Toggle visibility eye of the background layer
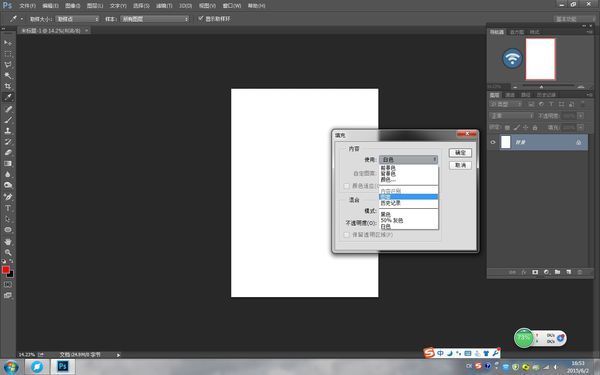The height and width of the screenshot is (375, 600). coord(493,142)
